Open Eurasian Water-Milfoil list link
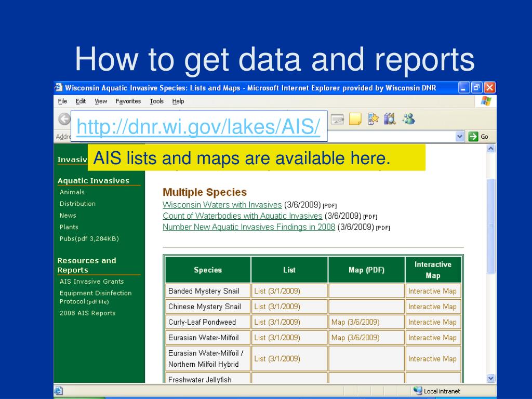The image size is (532, 399). 277,338
